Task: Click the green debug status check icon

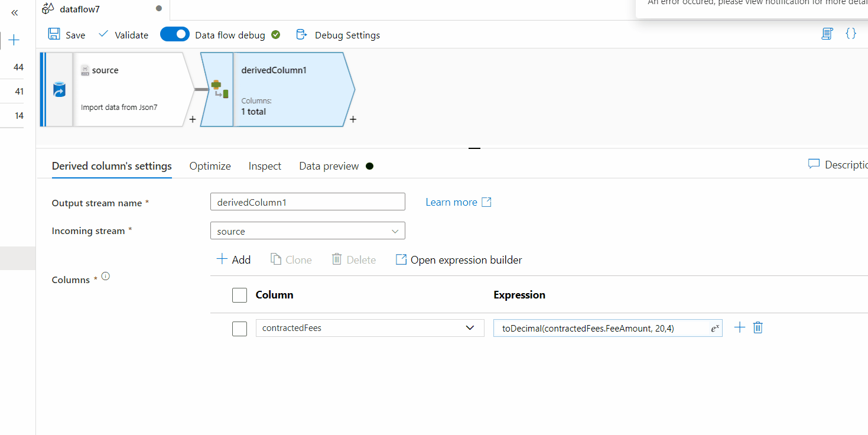Action: coord(275,35)
